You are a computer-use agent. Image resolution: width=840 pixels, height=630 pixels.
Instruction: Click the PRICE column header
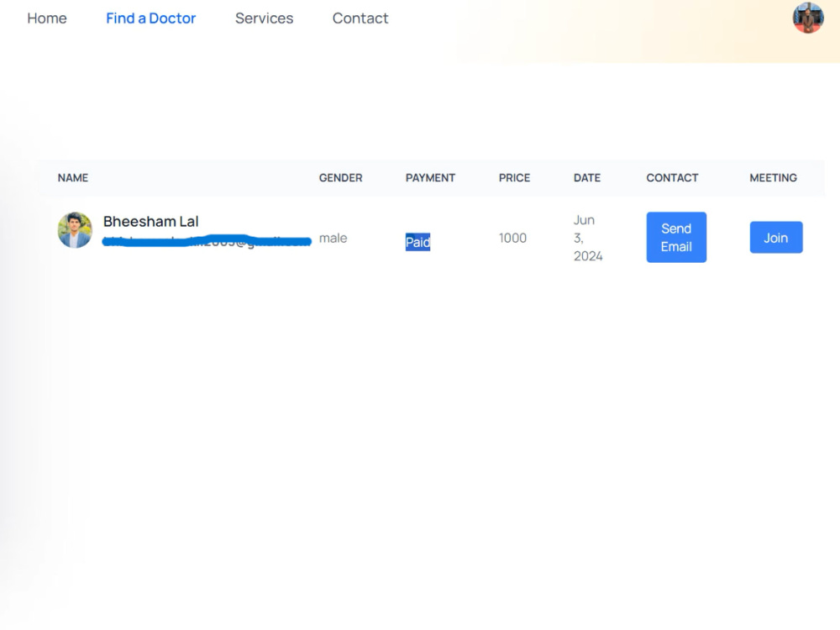point(514,178)
